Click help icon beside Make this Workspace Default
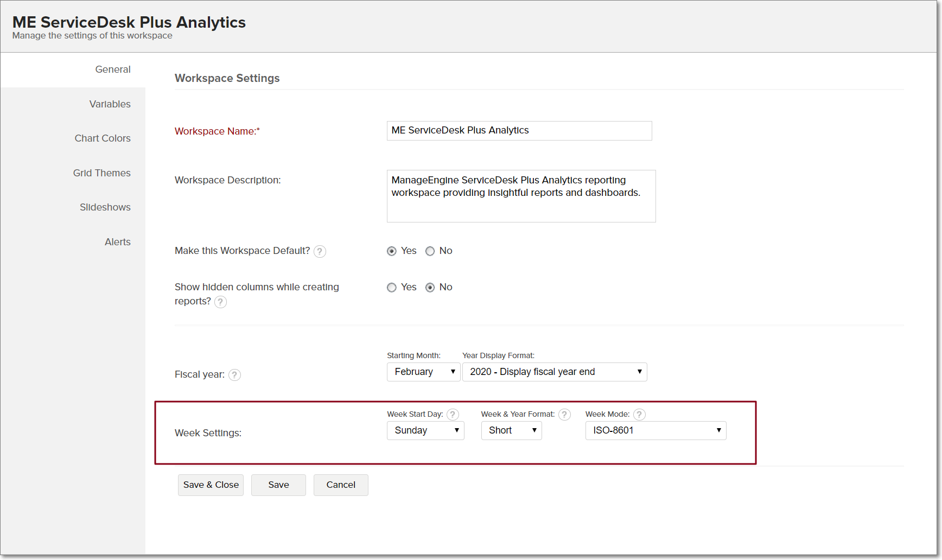The height and width of the screenshot is (560, 942). (320, 251)
